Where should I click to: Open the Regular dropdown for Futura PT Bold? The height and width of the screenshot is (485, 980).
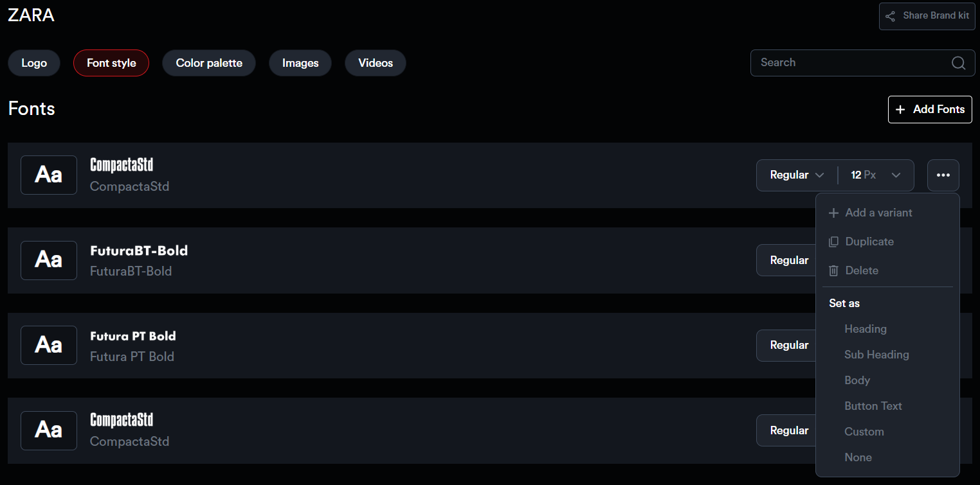789,345
